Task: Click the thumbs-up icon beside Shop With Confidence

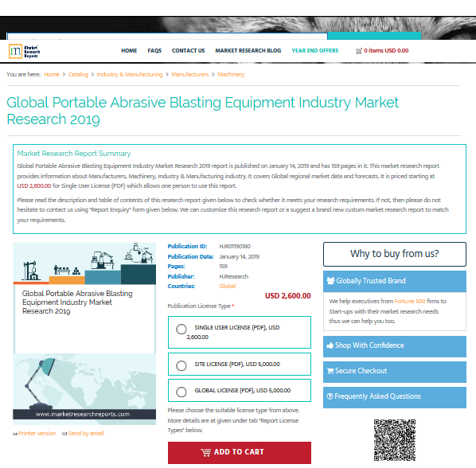Action: [x=330, y=345]
